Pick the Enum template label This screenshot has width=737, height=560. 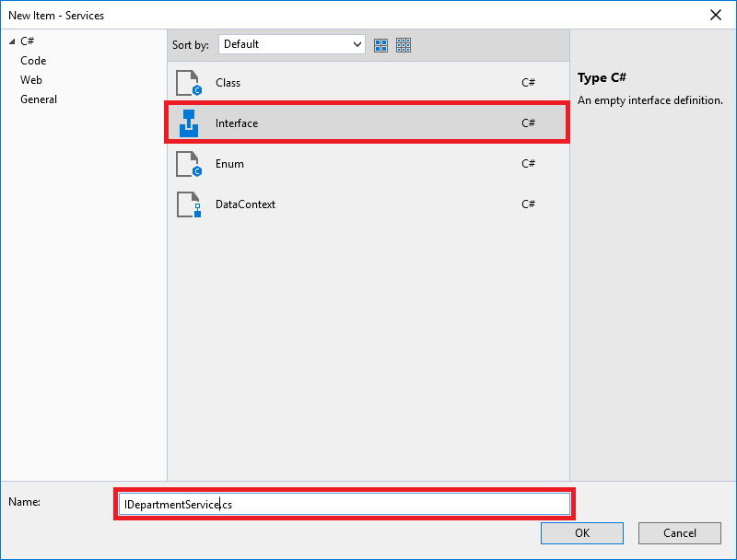[x=229, y=164]
